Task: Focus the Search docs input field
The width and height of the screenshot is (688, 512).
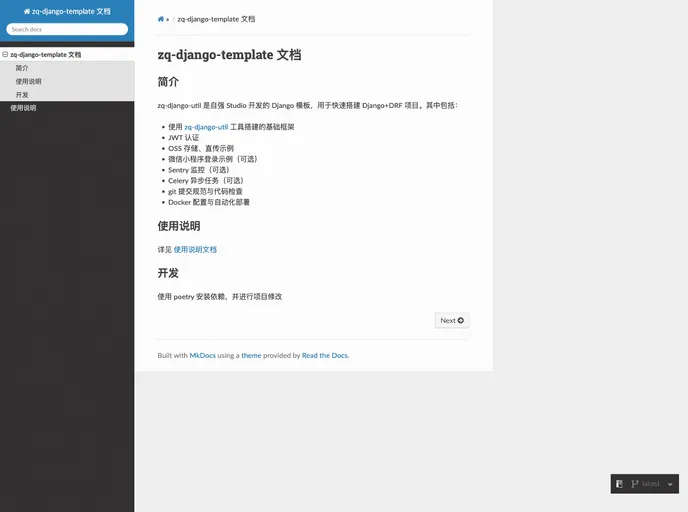Action: (x=67, y=30)
